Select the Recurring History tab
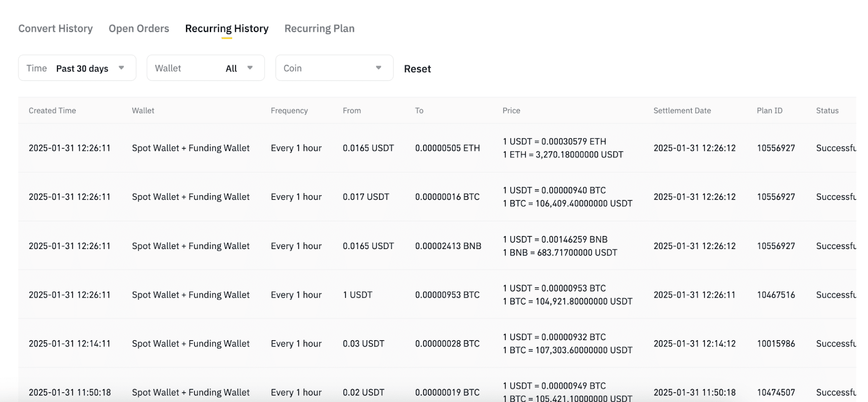 click(x=227, y=29)
